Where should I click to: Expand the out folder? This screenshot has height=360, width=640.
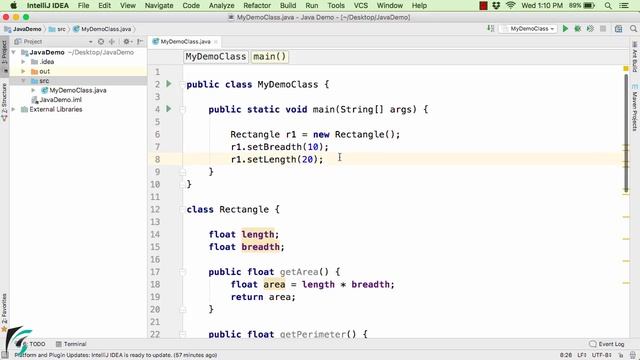pyautogui.click(x=23, y=71)
